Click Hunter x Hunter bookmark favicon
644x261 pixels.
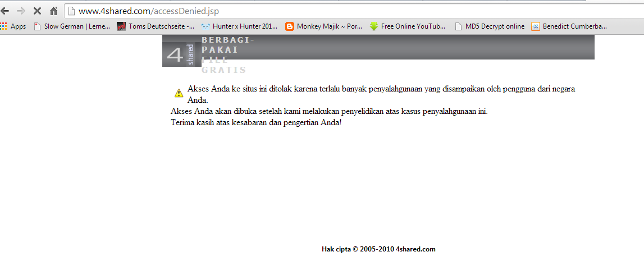205,27
